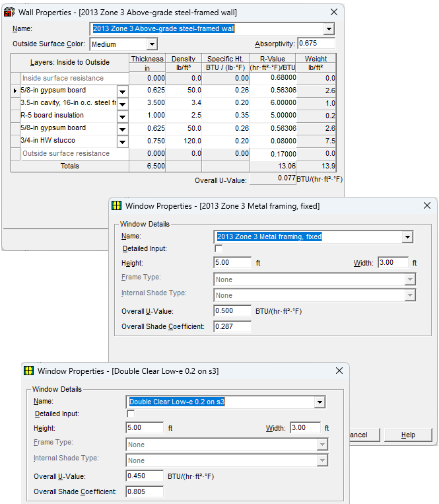The width and height of the screenshot is (439, 504).
Task: Click the Totals thickness value 6.500
Action: [x=147, y=166]
